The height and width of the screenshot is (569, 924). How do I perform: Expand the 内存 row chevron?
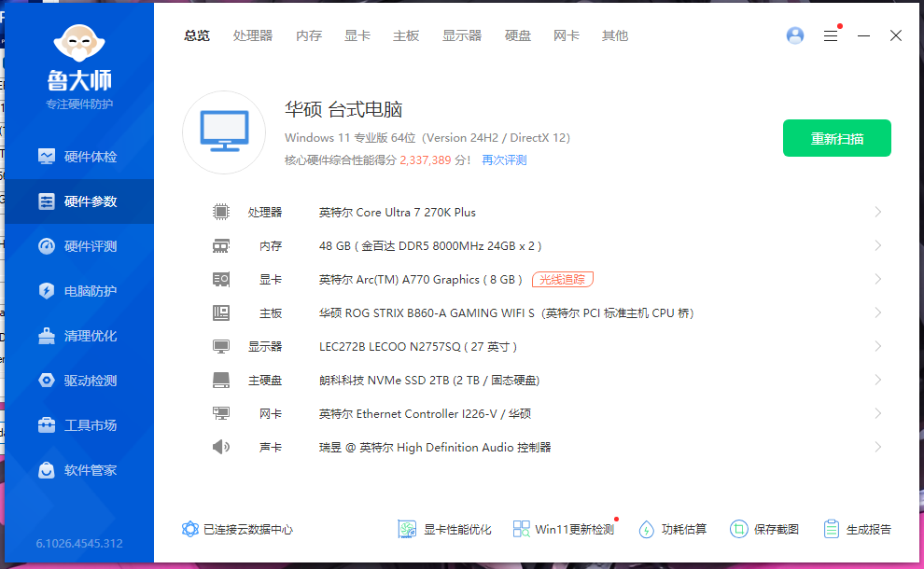pyautogui.click(x=878, y=245)
